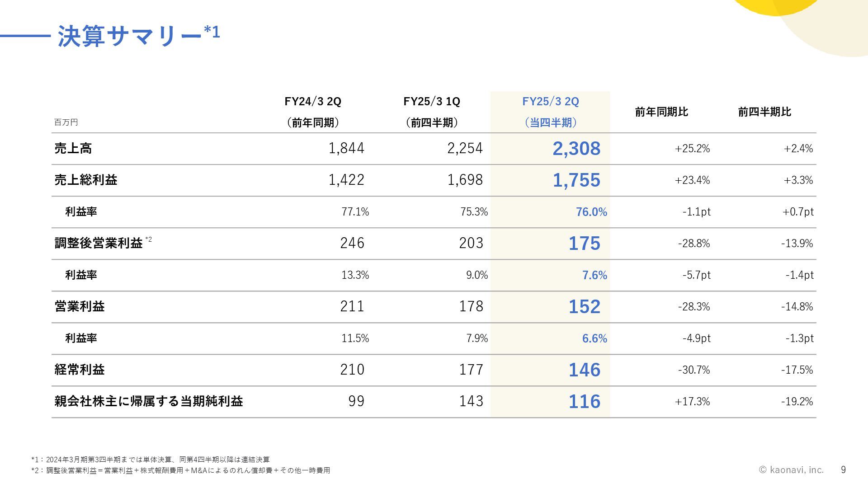Viewport: 868px width, 488px height.
Task: Click the +25.2% year-over-year sales change
Action: coord(692,149)
